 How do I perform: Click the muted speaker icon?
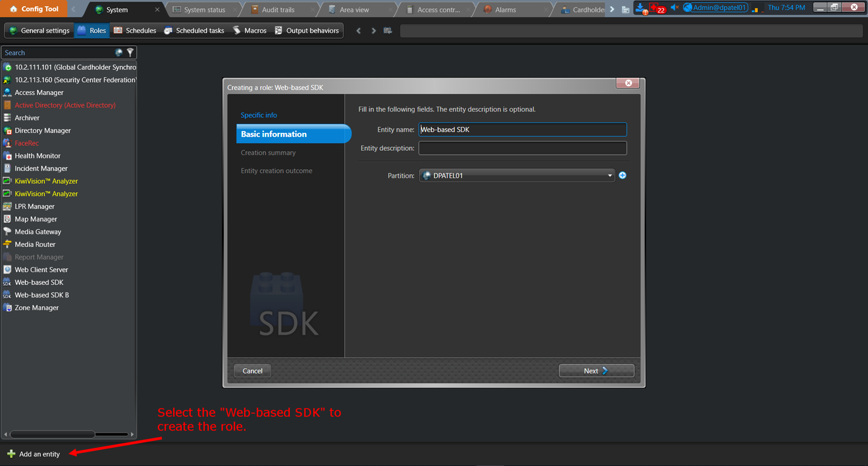pyautogui.click(x=675, y=8)
